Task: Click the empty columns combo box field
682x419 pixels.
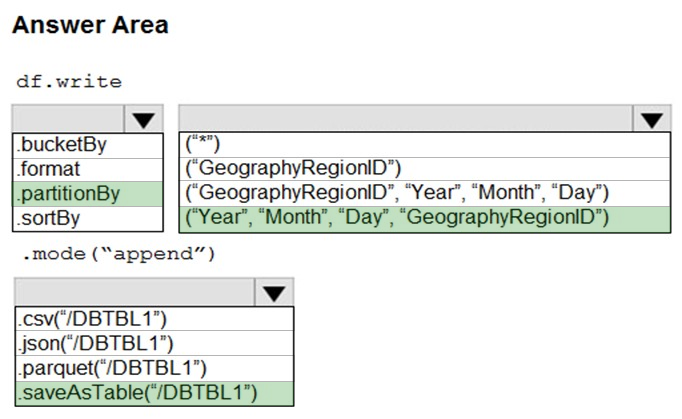Action: pos(406,118)
